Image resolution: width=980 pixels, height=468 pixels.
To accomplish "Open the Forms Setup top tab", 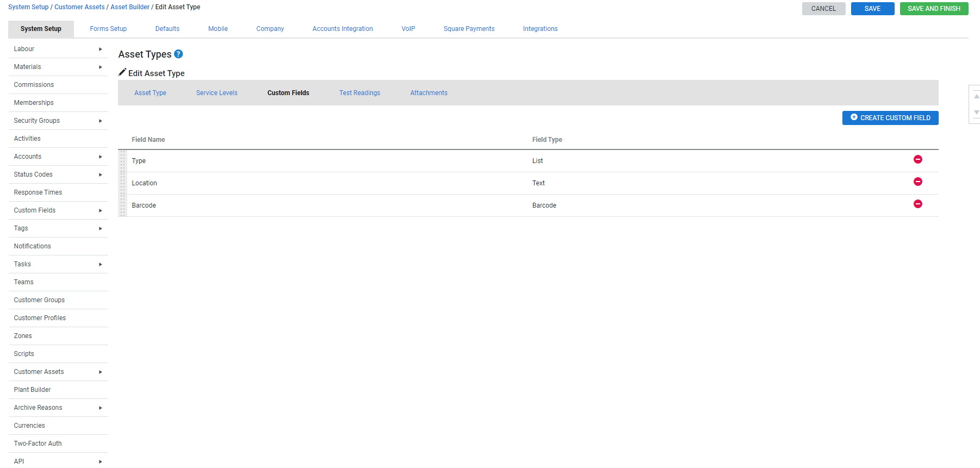I will [108, 29].
